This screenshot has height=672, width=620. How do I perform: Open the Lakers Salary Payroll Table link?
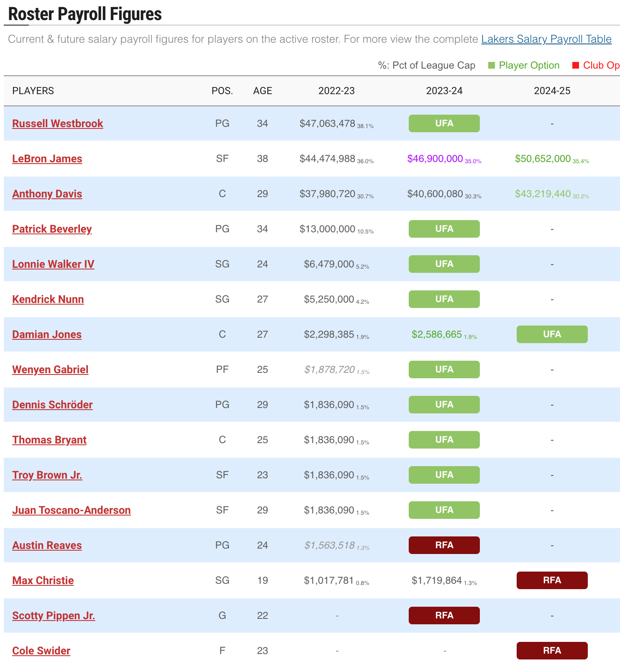pos(546,39)
